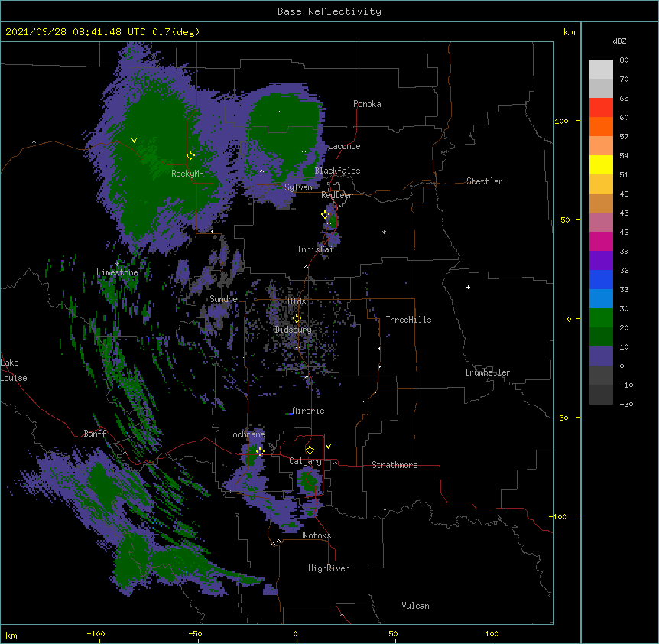This screenshot has width=659, height=644.
Task: Click the ThreeHills city label
Action: [408, 320]
